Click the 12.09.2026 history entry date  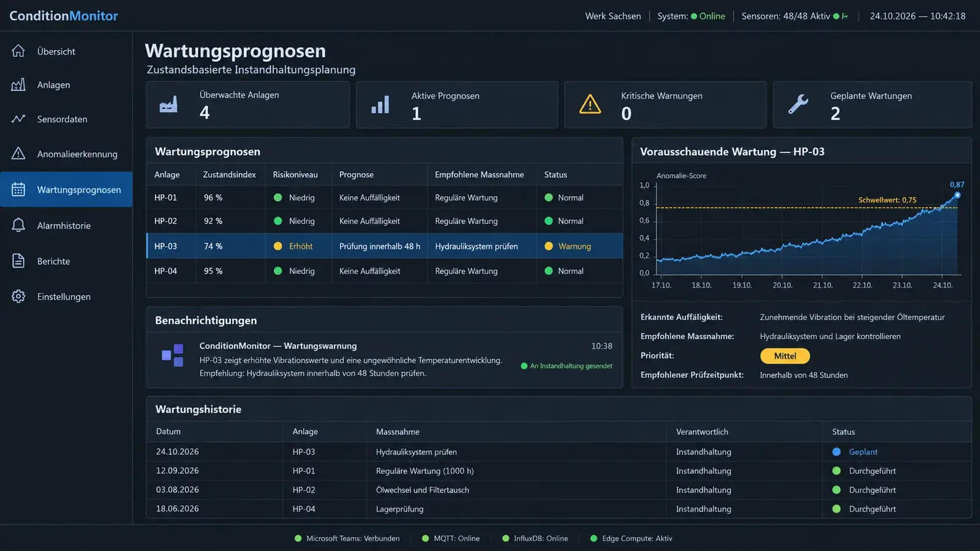pyautogui.click(x=178, y=471)
